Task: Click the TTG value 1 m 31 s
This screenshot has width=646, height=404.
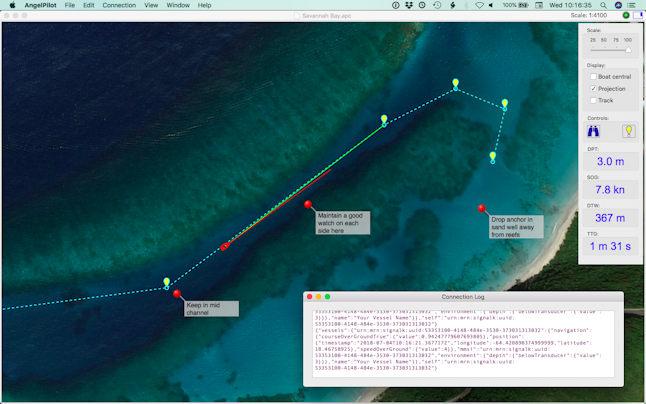Action: [x=610, y=246]
